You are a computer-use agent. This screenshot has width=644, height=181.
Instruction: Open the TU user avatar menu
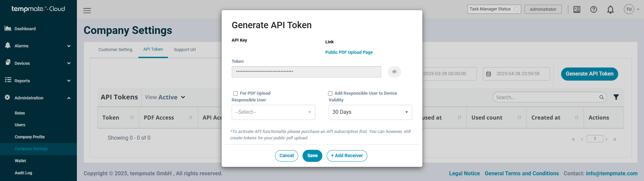click(629, 9)
